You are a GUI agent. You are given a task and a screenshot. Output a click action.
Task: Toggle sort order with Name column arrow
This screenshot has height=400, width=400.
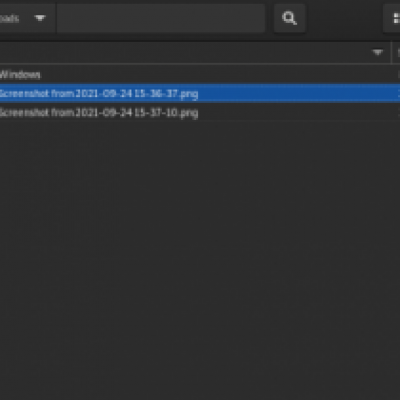pos(377,52)
